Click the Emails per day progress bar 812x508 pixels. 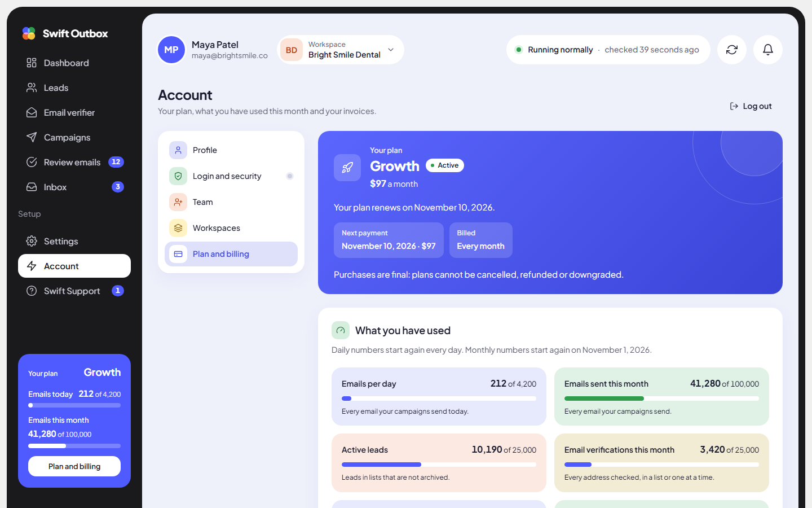[439, 398]
